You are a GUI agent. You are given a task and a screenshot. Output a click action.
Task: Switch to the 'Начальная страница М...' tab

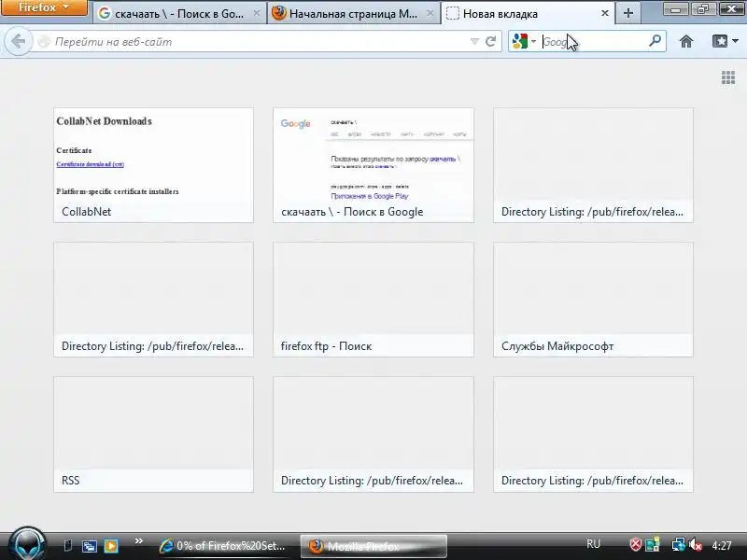pyautogui.click(x=353, y=14)
